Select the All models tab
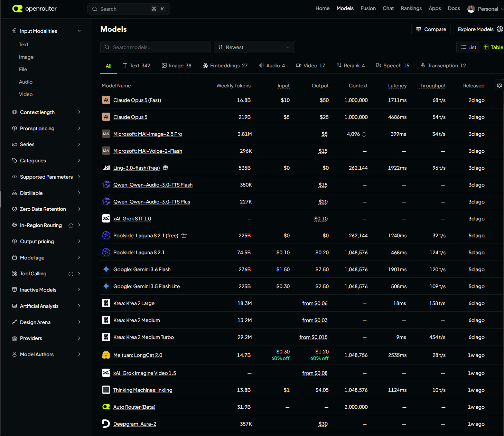 109,66
